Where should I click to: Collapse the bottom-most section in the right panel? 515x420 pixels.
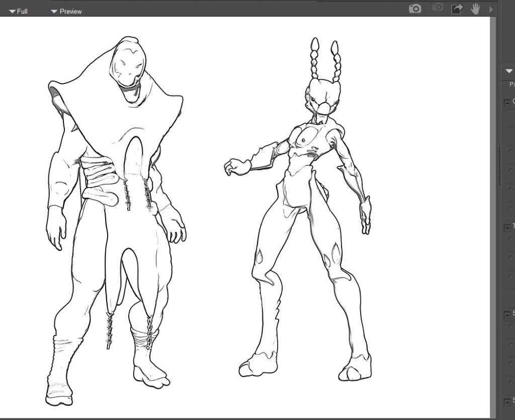(x=507, y=401)
